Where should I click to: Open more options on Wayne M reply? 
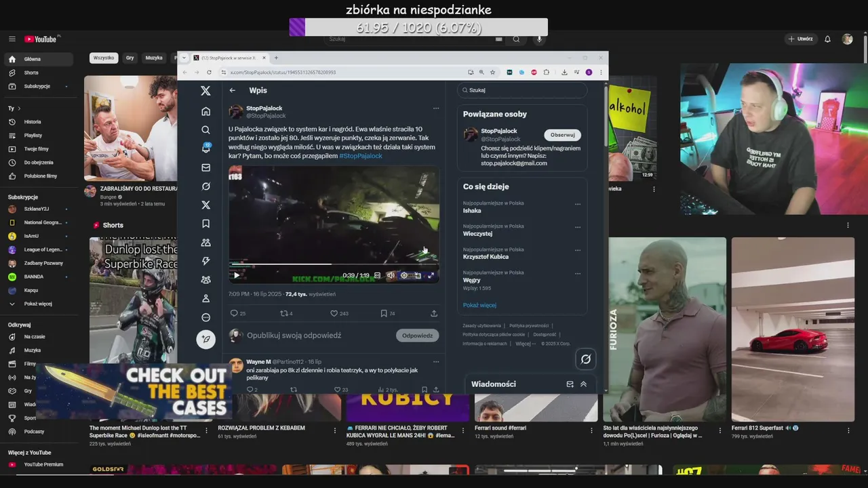pos(436,362)
